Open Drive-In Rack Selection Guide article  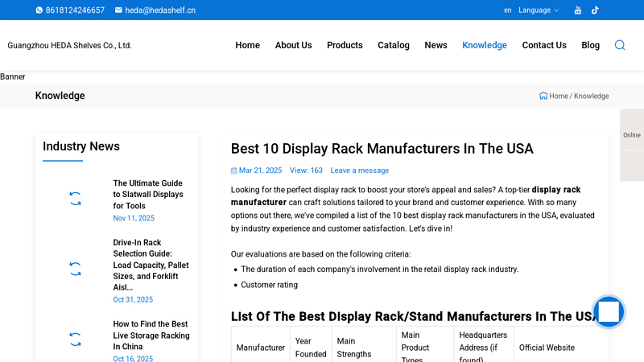[x=151, y=265]
